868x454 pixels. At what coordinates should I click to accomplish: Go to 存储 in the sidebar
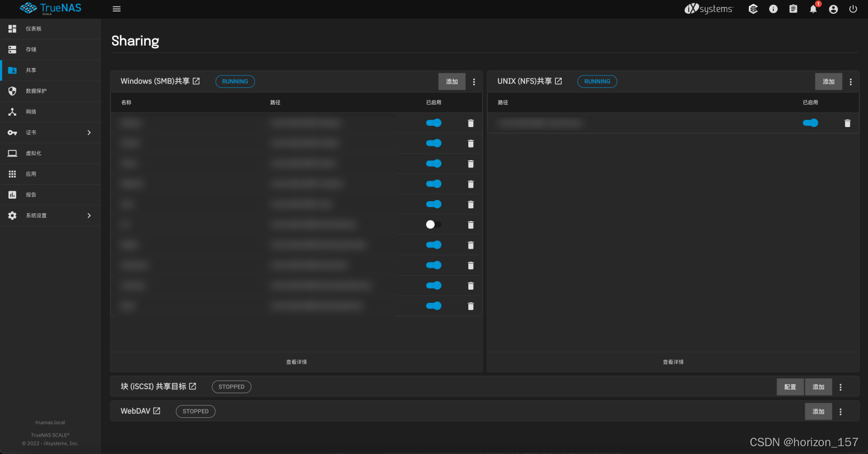click(x=51, y=49)
